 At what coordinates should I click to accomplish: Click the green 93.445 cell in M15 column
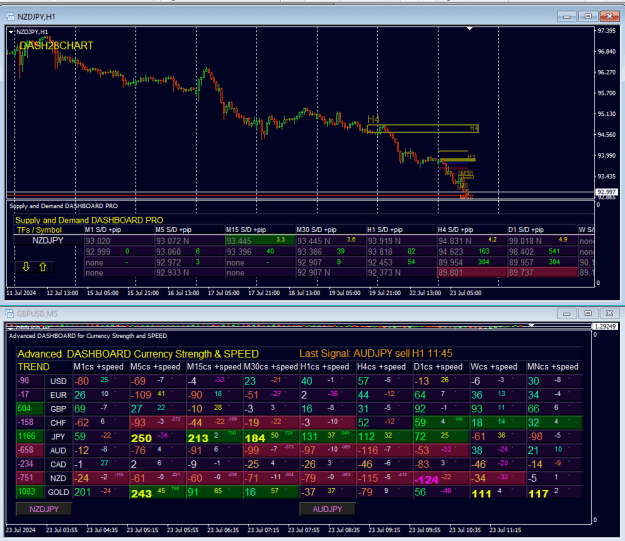260,240
